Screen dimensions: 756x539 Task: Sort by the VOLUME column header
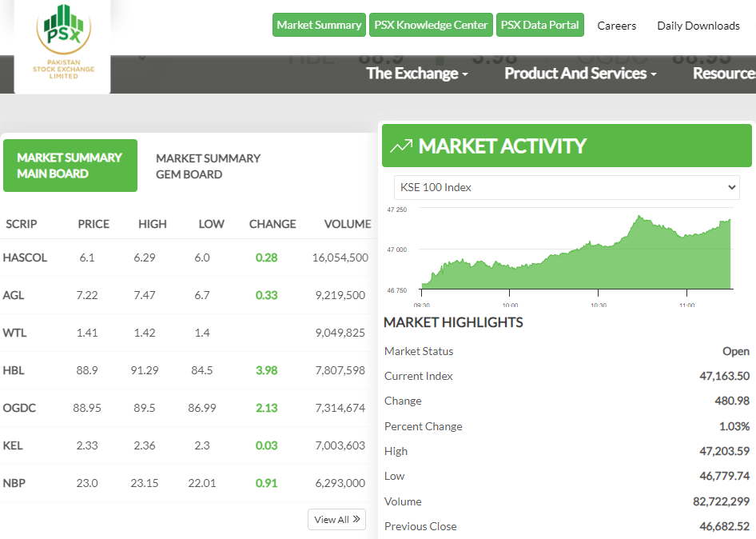(x=347, y=224)
